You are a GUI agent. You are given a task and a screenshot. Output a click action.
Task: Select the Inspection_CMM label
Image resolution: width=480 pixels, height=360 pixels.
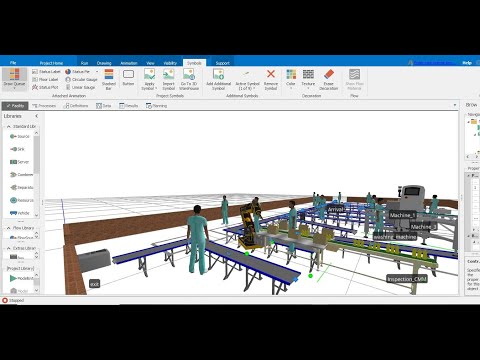click(x=407, y=279)
